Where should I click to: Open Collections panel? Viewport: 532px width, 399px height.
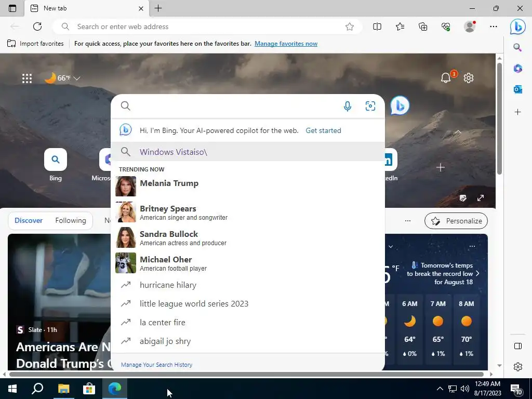(x=423, y=26)
